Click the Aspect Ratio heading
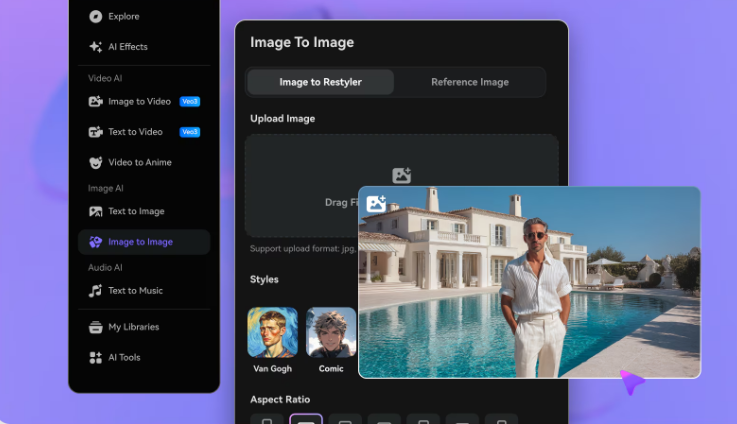This screenshot has height=424, width=737. [x=280, y=400]
